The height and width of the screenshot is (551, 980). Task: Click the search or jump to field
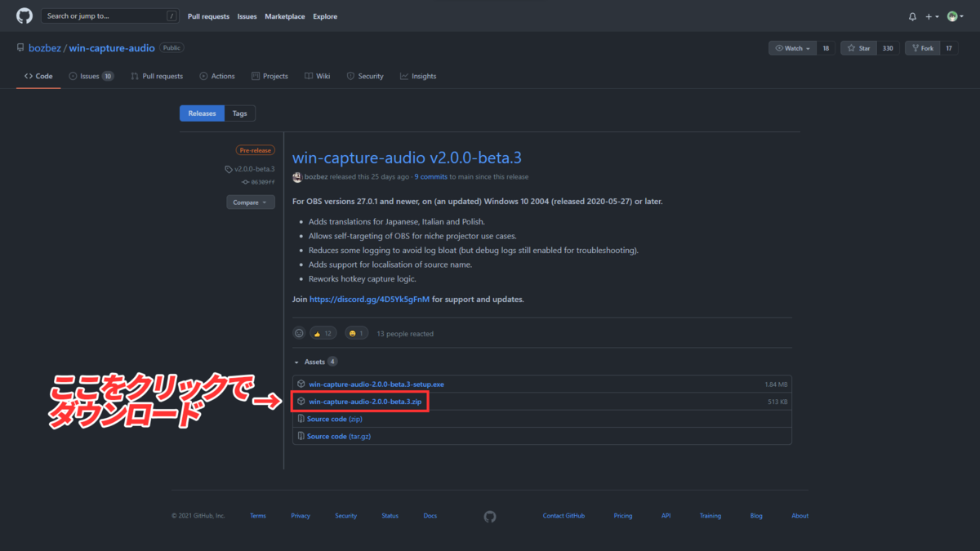tap(110, 16)
